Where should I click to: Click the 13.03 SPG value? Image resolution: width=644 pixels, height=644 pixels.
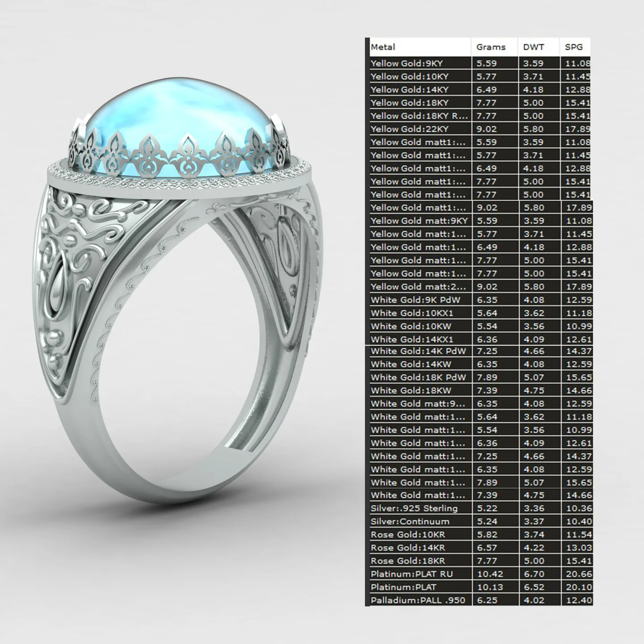point(579,548)
